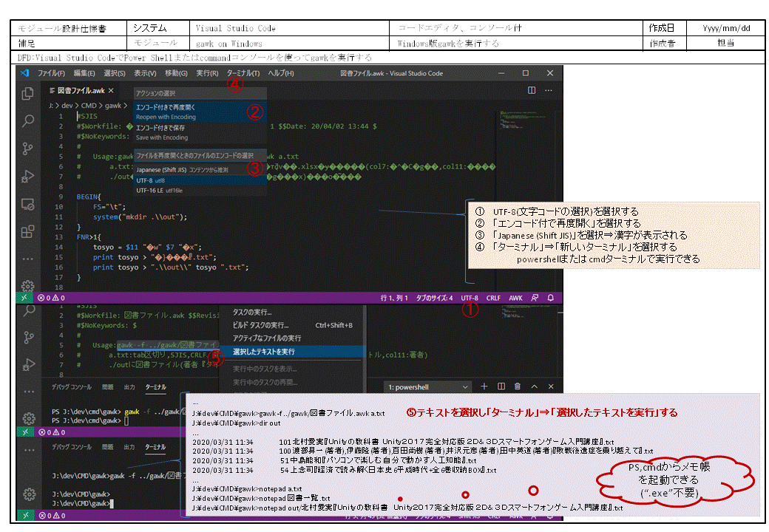
Task: Maximize the panel with the chevron-up arrow
Action: (534, 386)
